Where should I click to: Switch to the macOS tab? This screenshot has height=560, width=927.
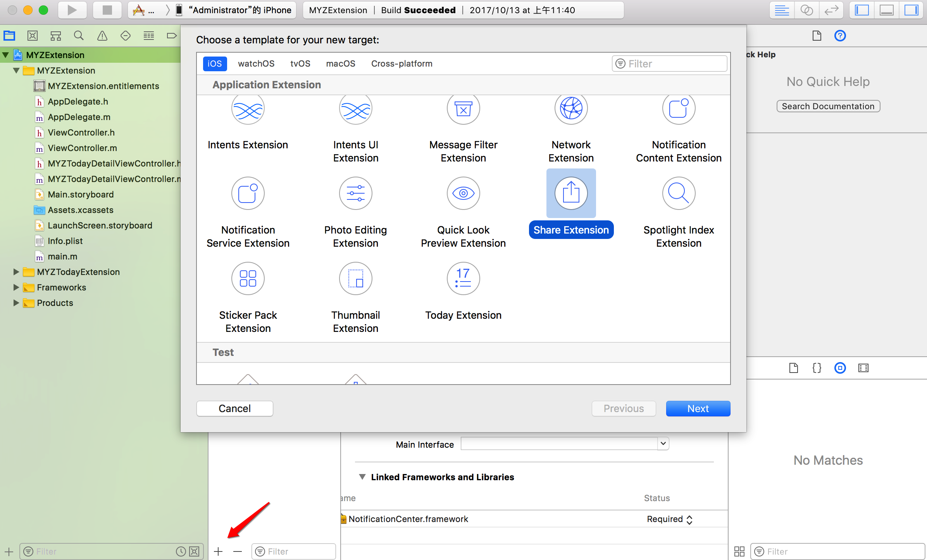click(340, 64)
